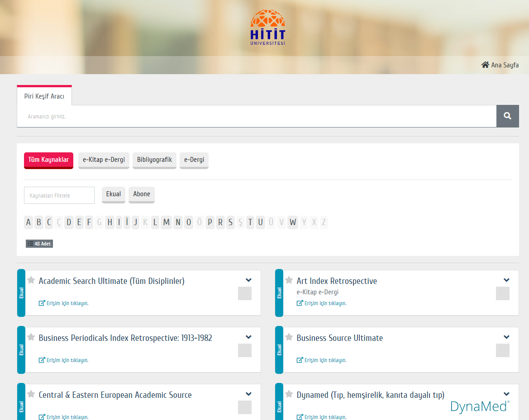
Task: Expand Business Periodicals Index Retrospective chevron
Action: [x=248, y=337]
